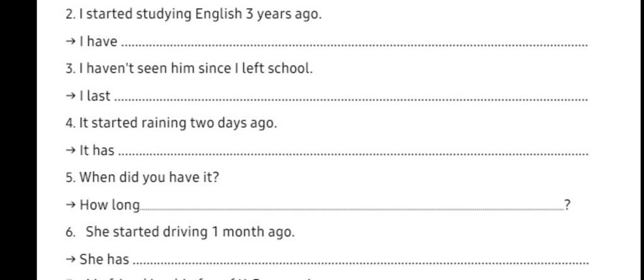Click the arrow before "It has"

(70, 150)
